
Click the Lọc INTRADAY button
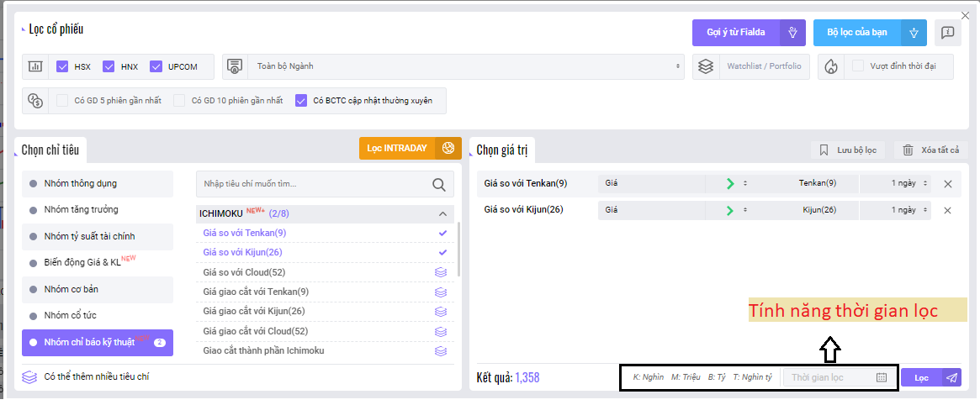(x=396, y=149)
